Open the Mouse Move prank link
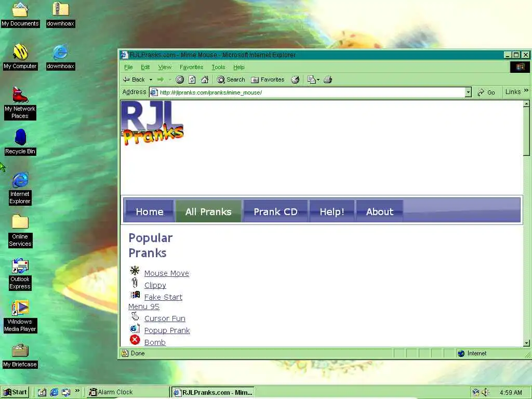 point(167,273)
